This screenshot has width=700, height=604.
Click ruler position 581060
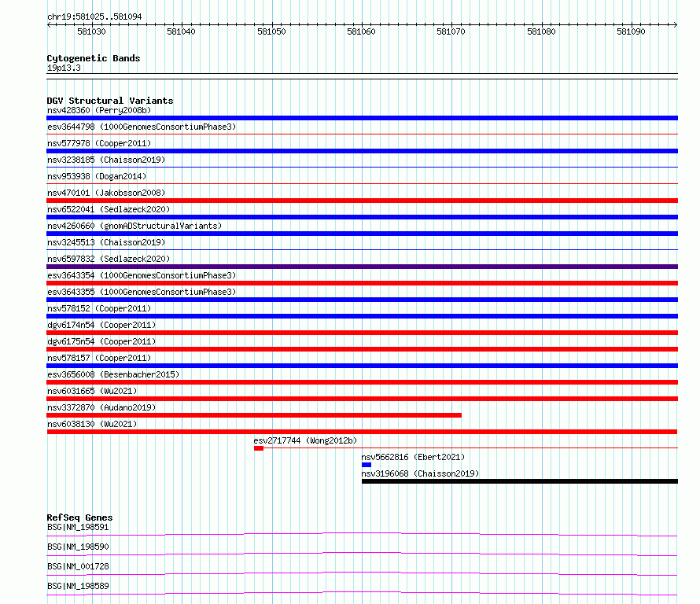click(x=361, y=31)
